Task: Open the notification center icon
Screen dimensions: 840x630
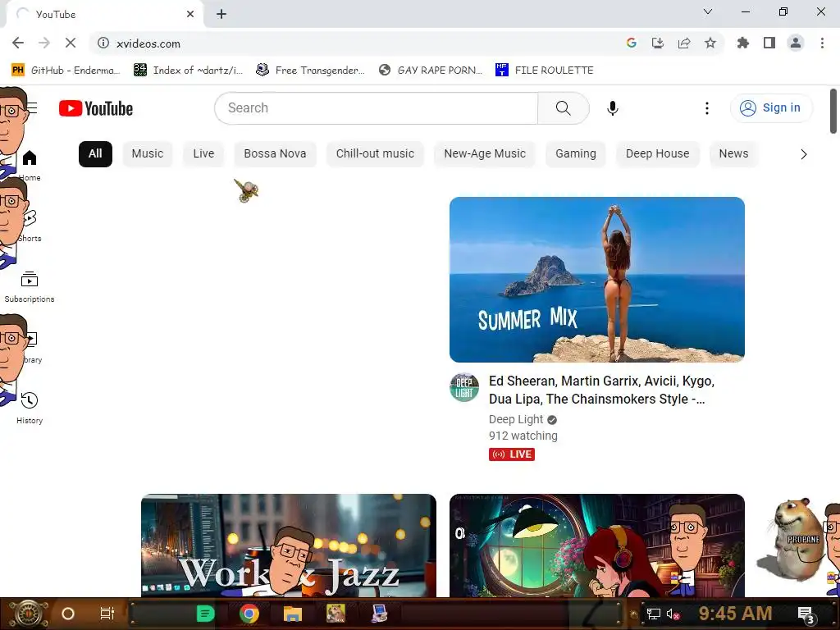Action: coord(806,615)
